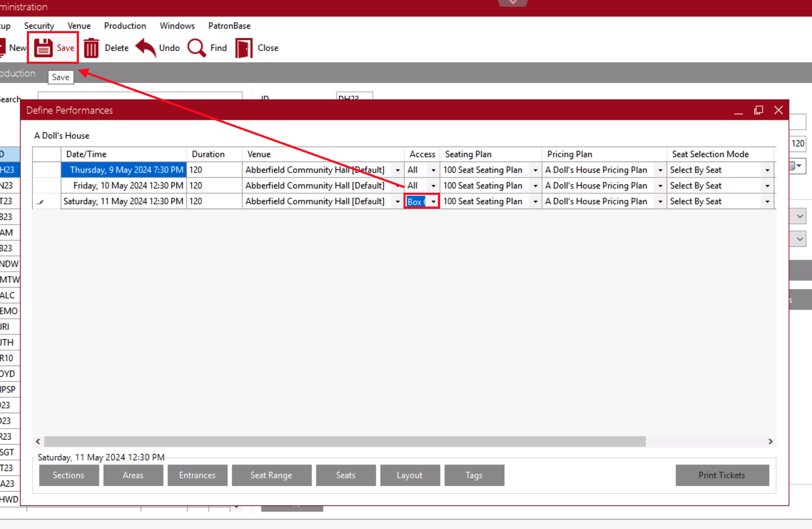Click the Sections button
812x529 pixels.
[69, 475]
